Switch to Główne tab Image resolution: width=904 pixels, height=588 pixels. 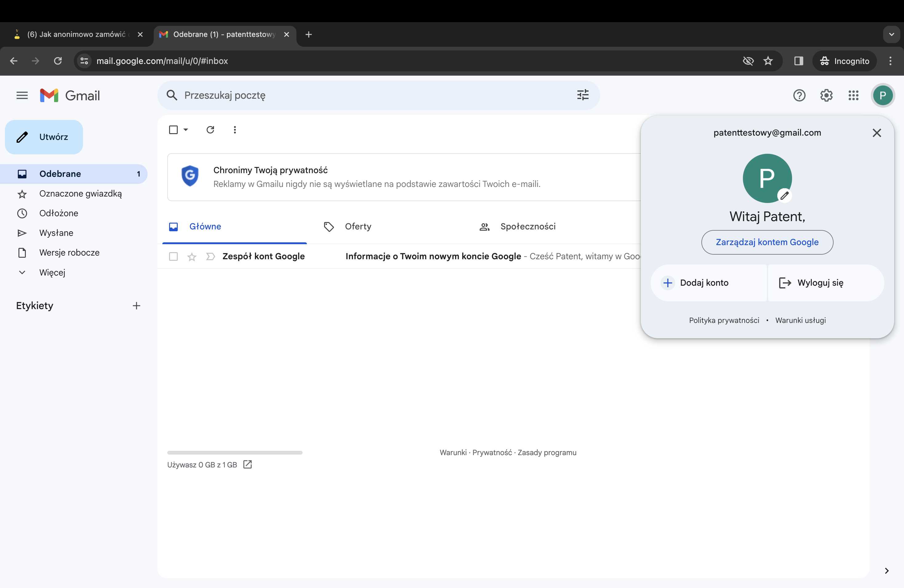click(x=234, y=226)
